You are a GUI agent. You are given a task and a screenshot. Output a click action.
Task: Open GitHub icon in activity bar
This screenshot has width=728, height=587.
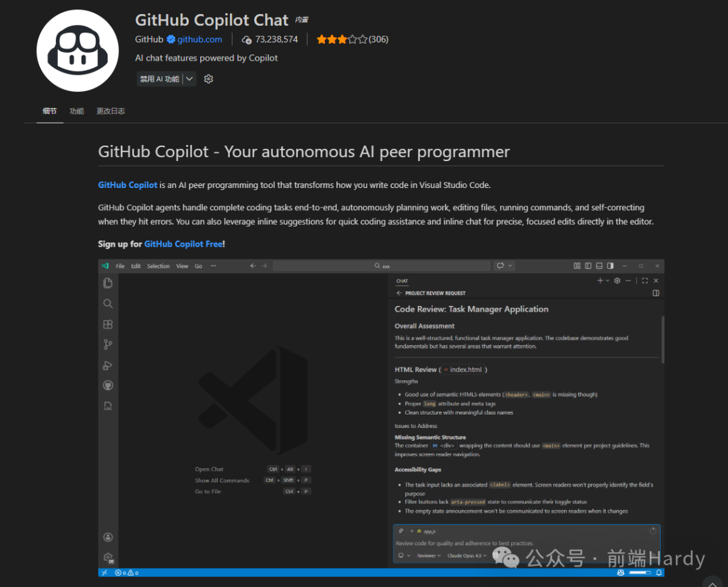point(108,385)
